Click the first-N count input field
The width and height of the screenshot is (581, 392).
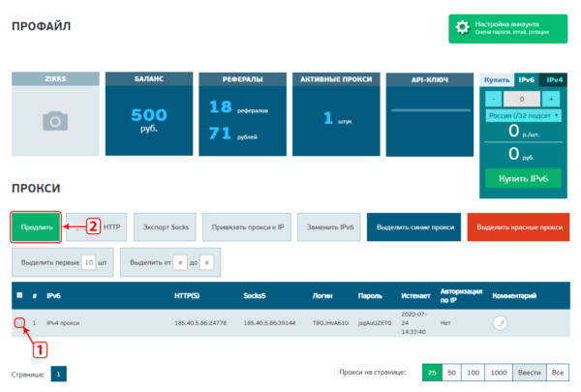click(x=88, y=262)
